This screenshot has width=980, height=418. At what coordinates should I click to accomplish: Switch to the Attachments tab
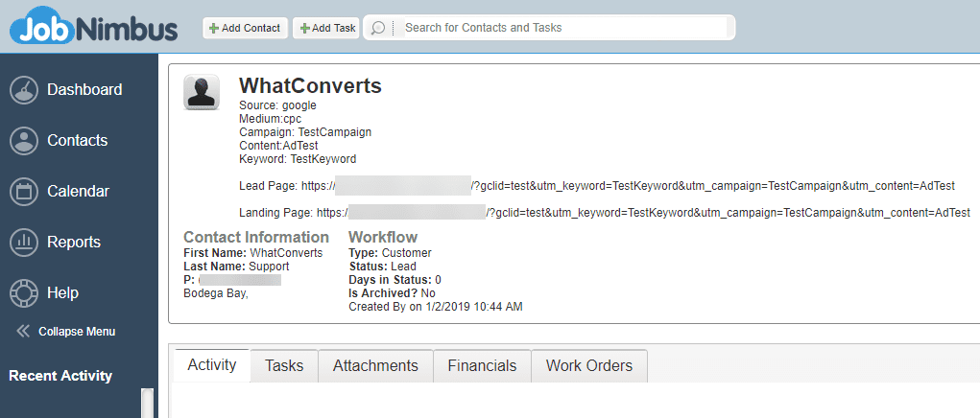[375, 365]
